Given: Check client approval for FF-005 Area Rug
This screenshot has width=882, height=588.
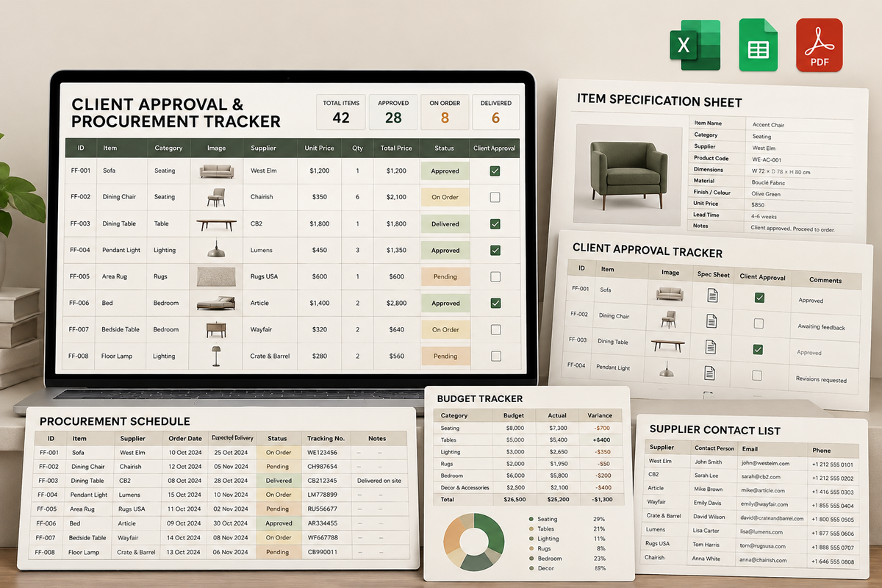Looking at the screenshot, I should [x=495, y=276].
